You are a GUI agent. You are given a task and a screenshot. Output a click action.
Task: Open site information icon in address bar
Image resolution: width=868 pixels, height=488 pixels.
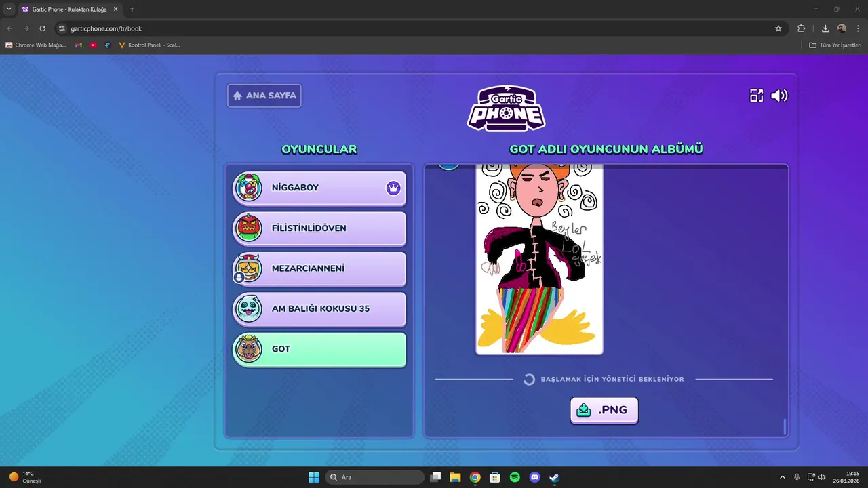click(x=62, y=28)
